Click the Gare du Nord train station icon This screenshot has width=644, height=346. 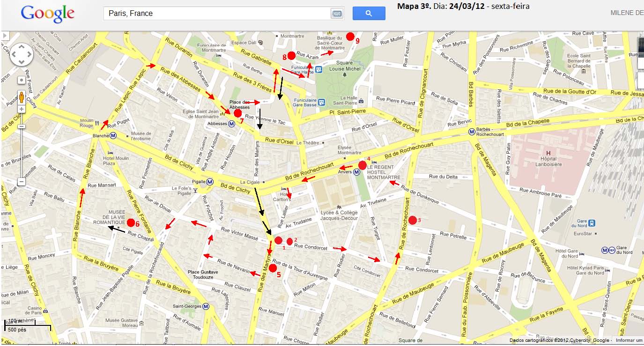(592, 223)
